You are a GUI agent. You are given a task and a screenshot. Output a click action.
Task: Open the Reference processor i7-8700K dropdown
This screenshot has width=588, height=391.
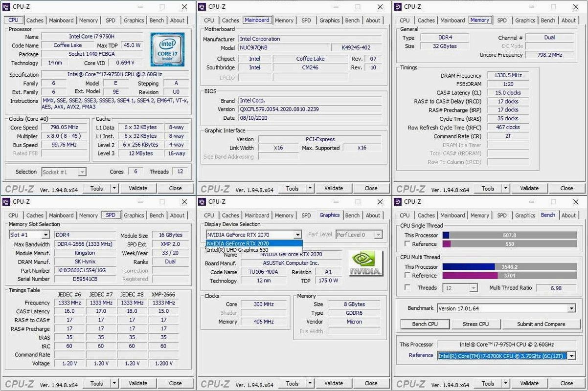click(x=506, y=356)
